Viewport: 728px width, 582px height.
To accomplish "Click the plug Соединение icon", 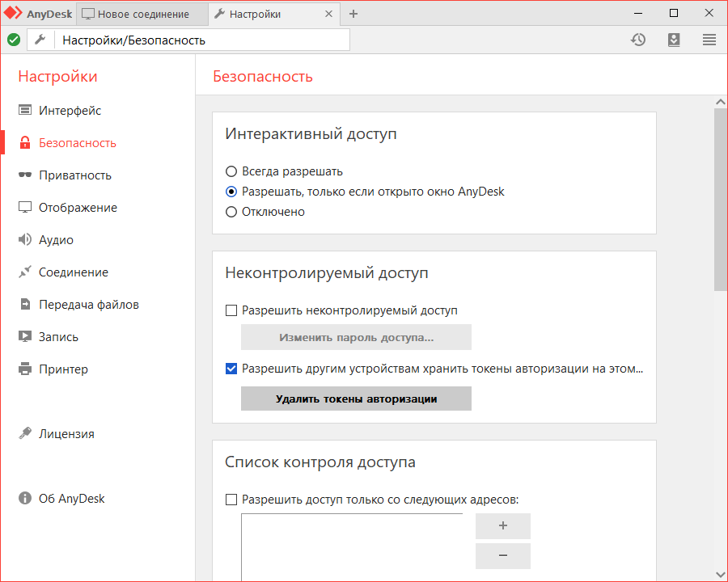I will pyautogui.click(x=24, y=272).
